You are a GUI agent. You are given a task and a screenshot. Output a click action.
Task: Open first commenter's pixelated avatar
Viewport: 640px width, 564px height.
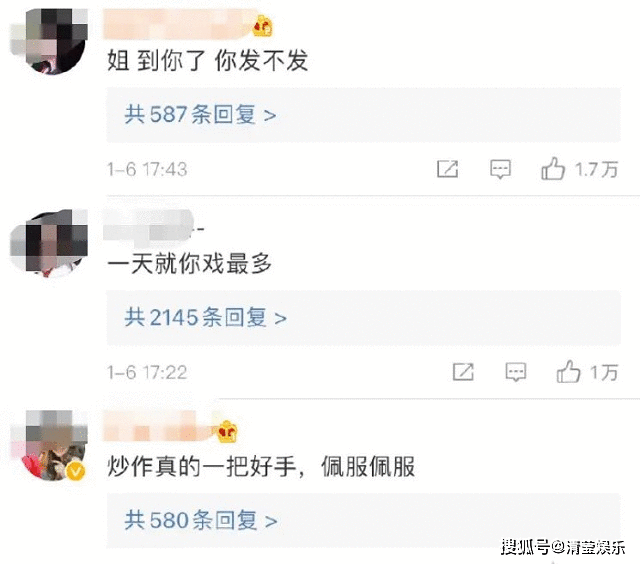point(49,41)
